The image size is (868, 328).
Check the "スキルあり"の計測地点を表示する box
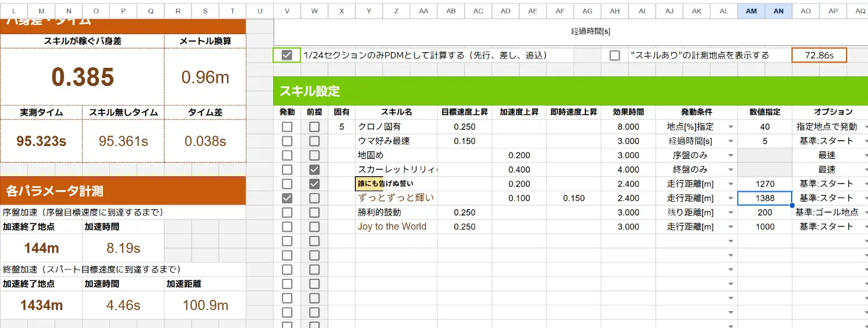[x=615, y=56]
